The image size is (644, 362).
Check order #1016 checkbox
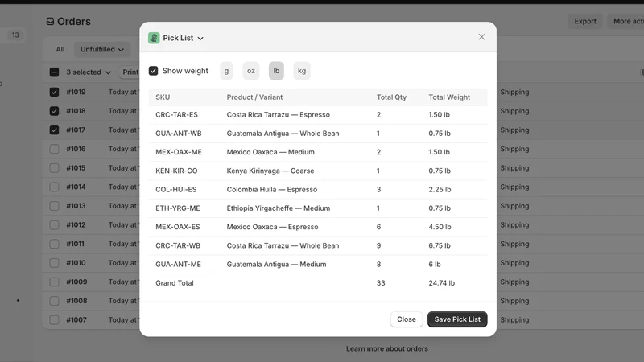coord(54,149)
